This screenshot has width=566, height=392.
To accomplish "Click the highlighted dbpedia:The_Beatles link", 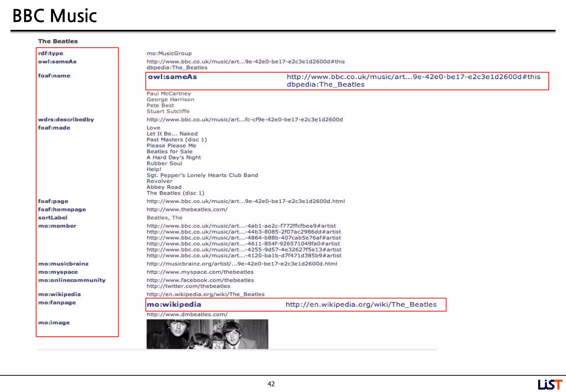I will pyautogui.click(x=325, y=85).
